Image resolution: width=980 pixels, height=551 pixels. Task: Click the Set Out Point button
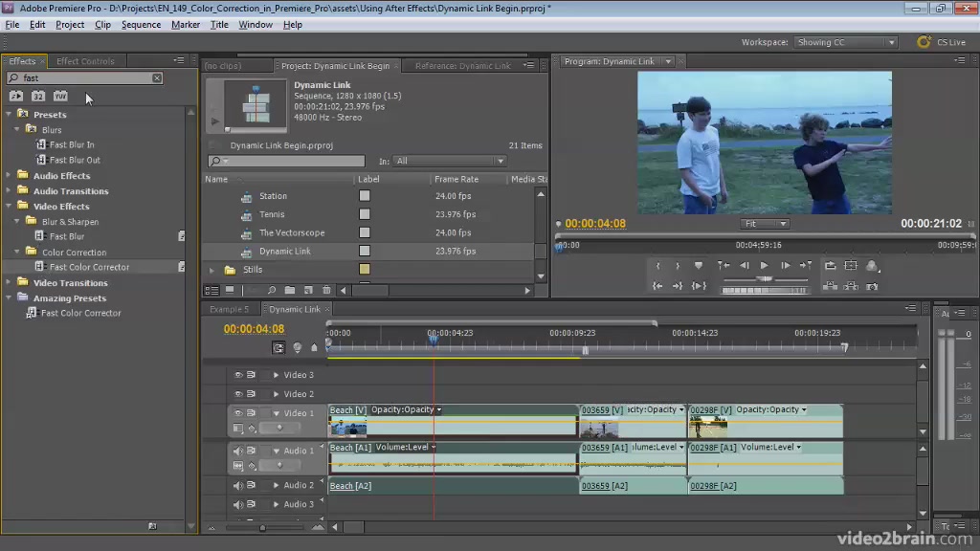click(x=678, y=266)
